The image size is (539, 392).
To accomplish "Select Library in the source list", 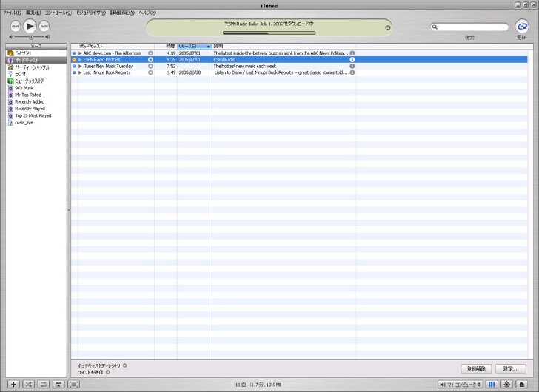I will (x=36, y=53).
